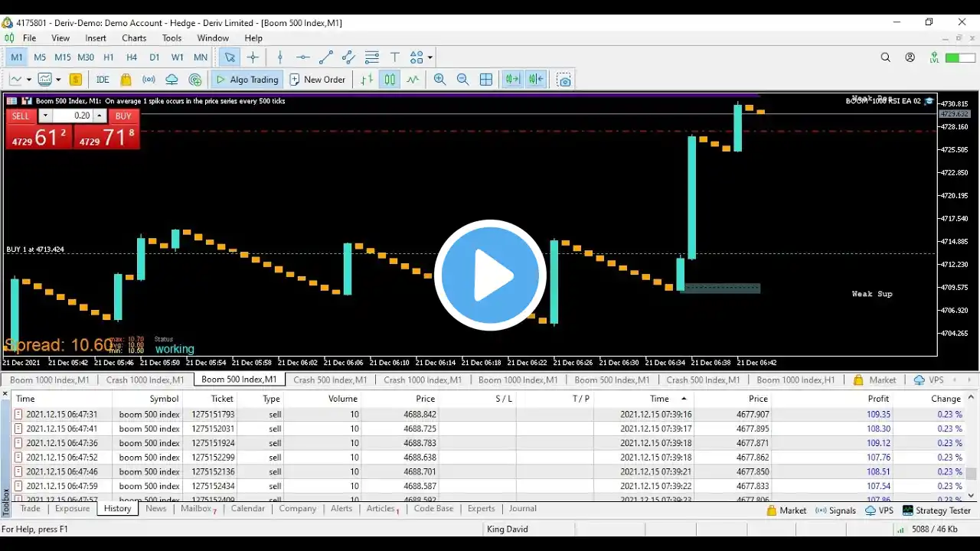Zoom out on the chart
This screenshot has height=551, width=980.
click(x=462, y=80)
